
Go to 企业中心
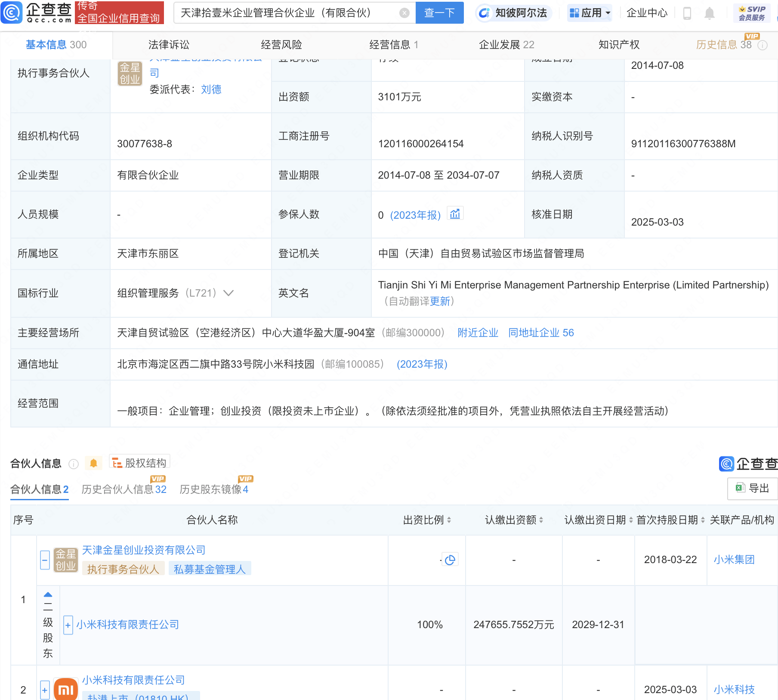point(647,13)
